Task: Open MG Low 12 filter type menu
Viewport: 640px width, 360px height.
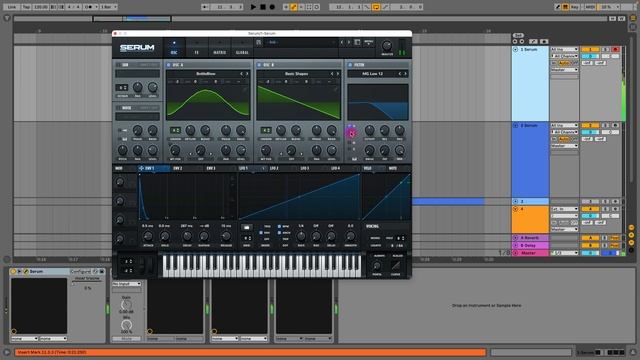Action: [x=372, y=74]
